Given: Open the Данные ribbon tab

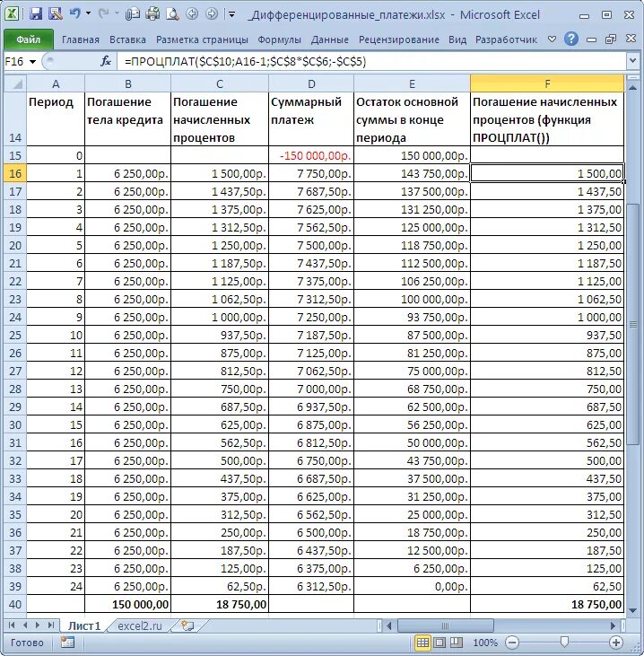Looking at the screenshot, I should point(329,39).
